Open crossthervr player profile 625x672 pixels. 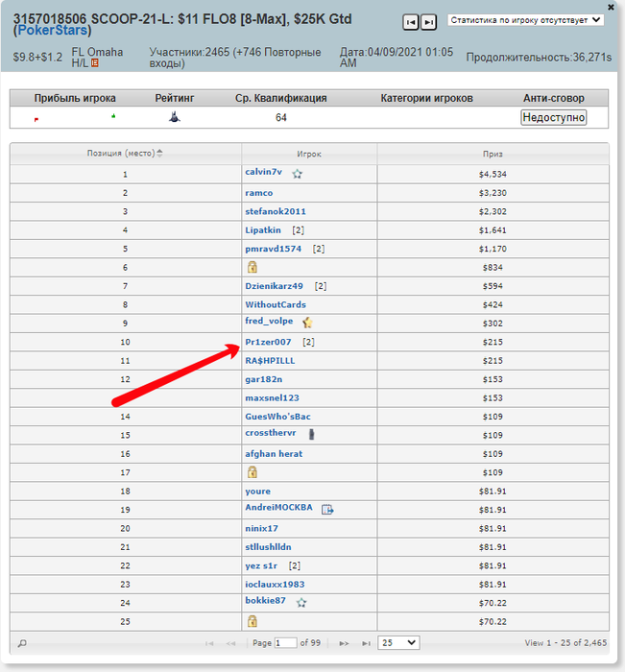pos(270,433)
